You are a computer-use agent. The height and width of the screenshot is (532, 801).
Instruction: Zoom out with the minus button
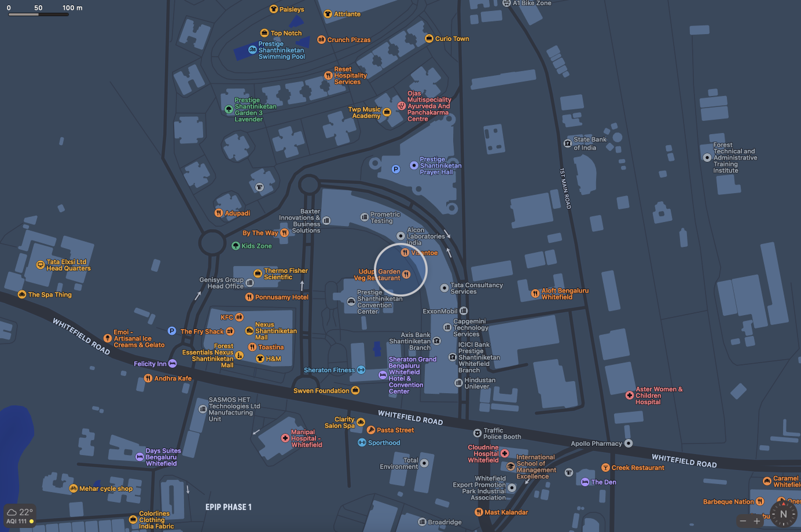click(743, 521)
